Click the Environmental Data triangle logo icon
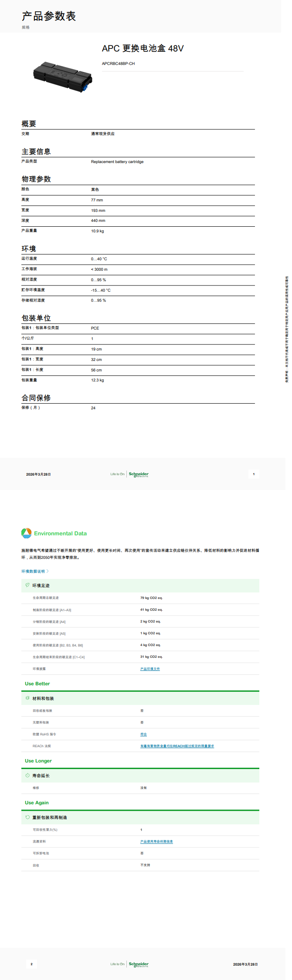 tap(26, 533)
